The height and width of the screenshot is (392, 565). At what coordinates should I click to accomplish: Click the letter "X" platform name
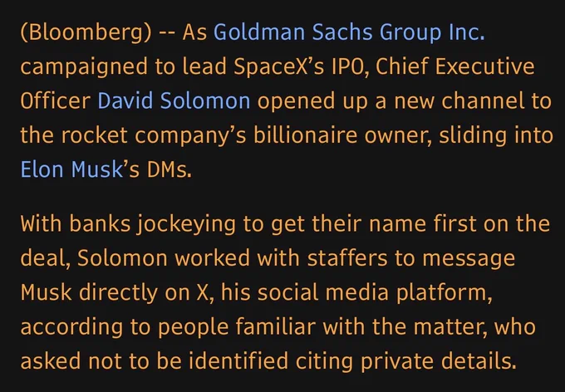pos(202,292)
